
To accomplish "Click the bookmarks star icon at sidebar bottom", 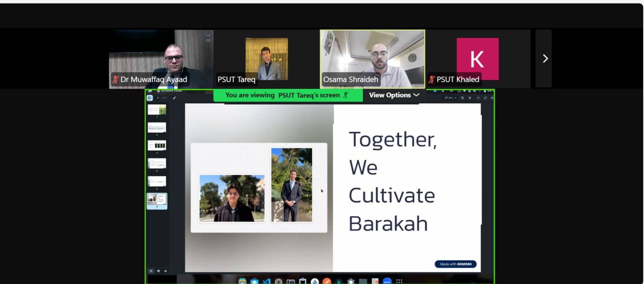I will (x=165, y=271).
